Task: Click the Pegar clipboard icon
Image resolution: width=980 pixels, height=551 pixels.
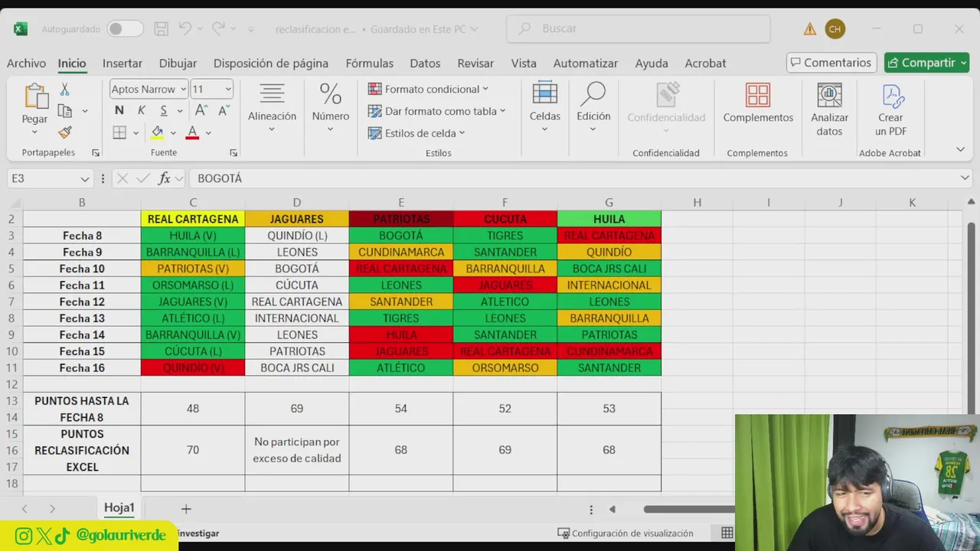Action: [x=35, y=96]
